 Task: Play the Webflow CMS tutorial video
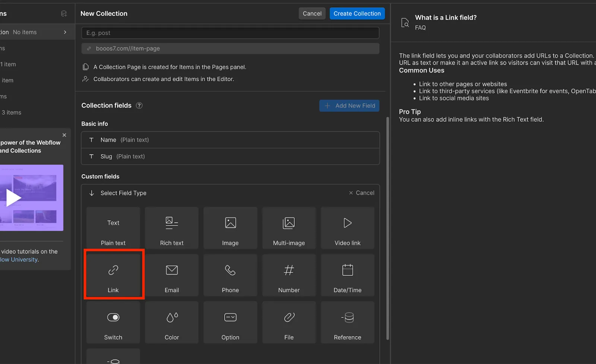click(x=13, y=198)
